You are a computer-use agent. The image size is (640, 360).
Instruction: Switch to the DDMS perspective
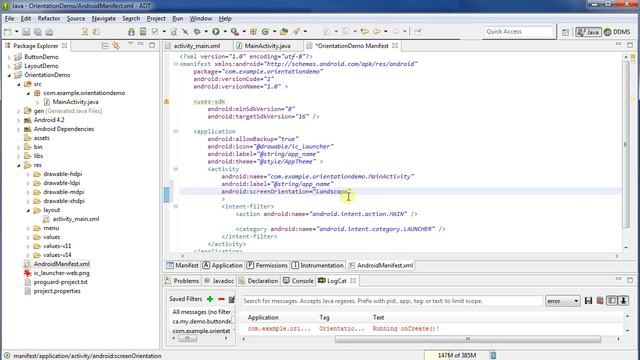(617, 32)
